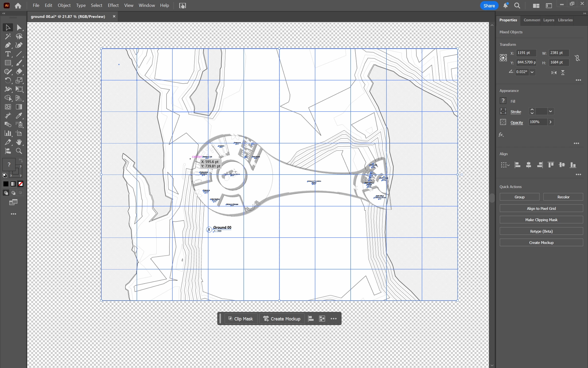The height and width of the screenshot is (368, 588).
Task: Pick the Magic Wand tool
Action: click(8, 37)
